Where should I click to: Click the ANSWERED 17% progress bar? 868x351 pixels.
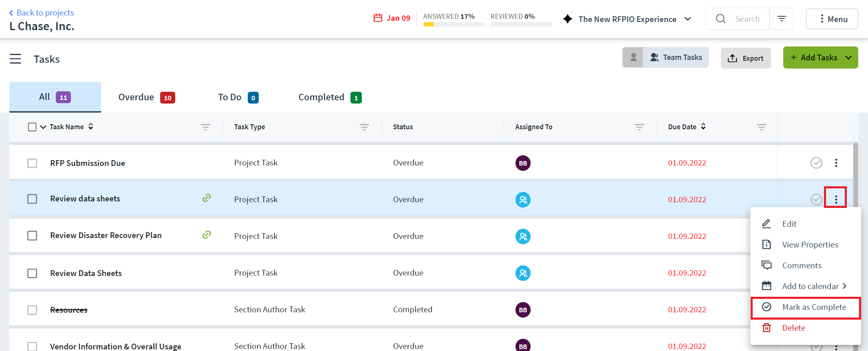click(x=454, y=24)
